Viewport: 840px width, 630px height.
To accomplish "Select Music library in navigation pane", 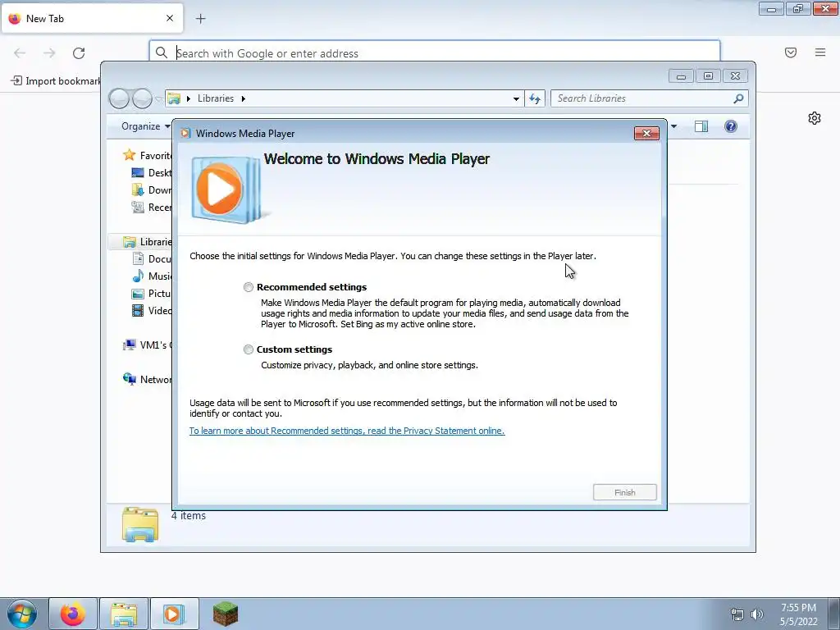I will 151,276.
